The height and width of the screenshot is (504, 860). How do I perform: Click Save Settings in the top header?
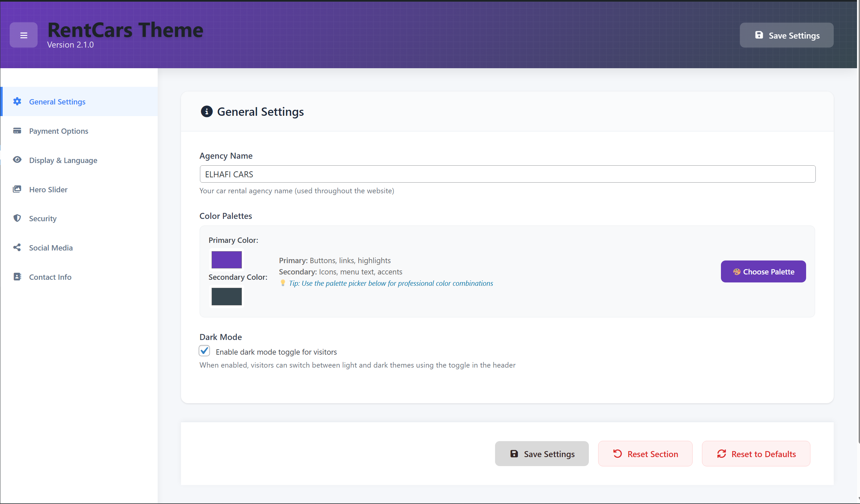786,36
